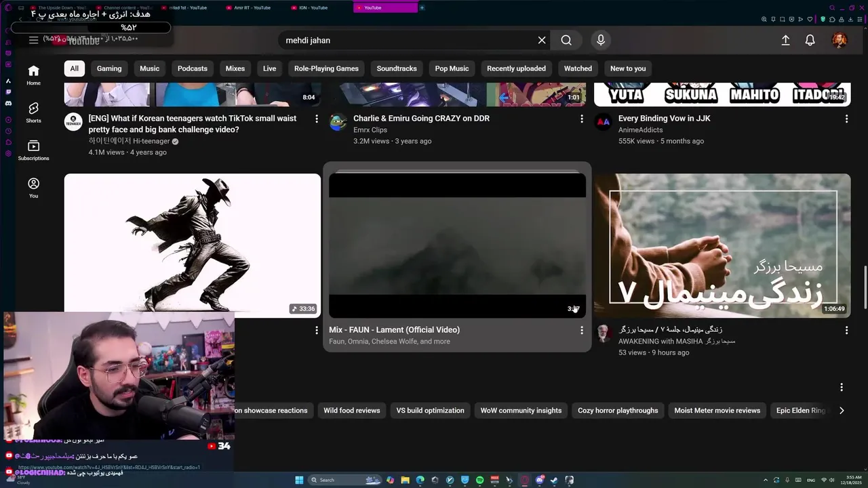Screen dimensions: 868x488
Task: Open Spotify from the taskbar
Action: 479,480
